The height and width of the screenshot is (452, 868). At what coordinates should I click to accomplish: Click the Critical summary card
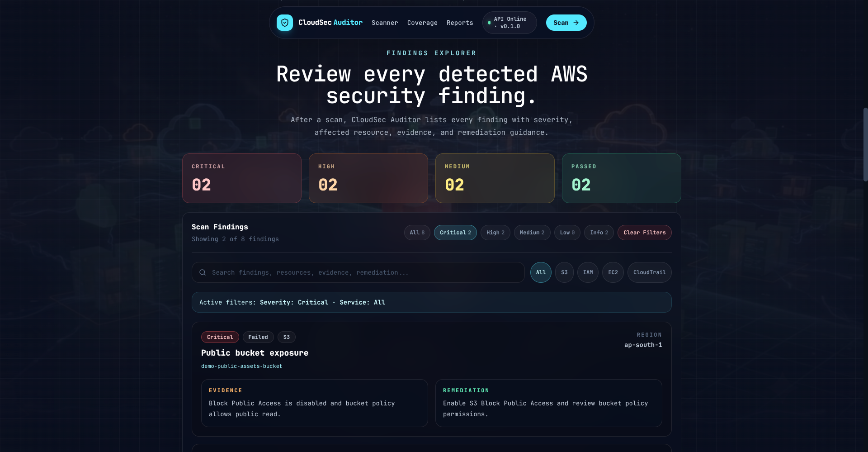[x=242, y=178]
